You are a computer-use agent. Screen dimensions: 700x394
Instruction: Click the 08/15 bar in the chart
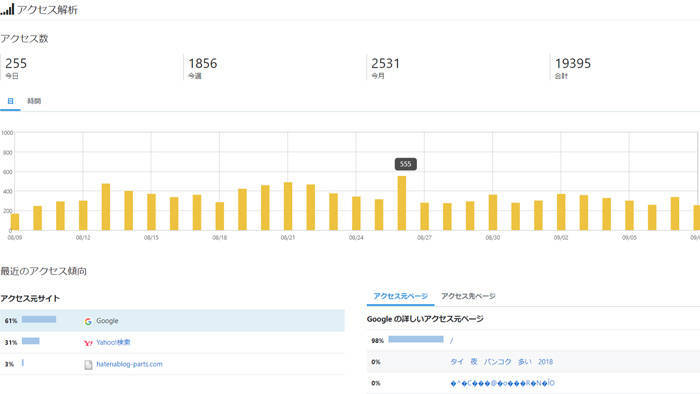[x=151, y=212]
